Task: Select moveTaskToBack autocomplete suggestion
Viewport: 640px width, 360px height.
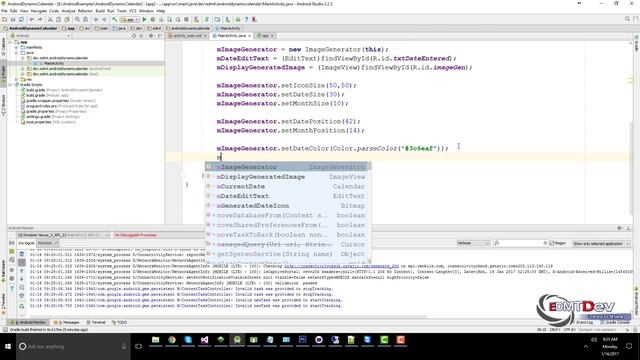Action: pos(287,235)
